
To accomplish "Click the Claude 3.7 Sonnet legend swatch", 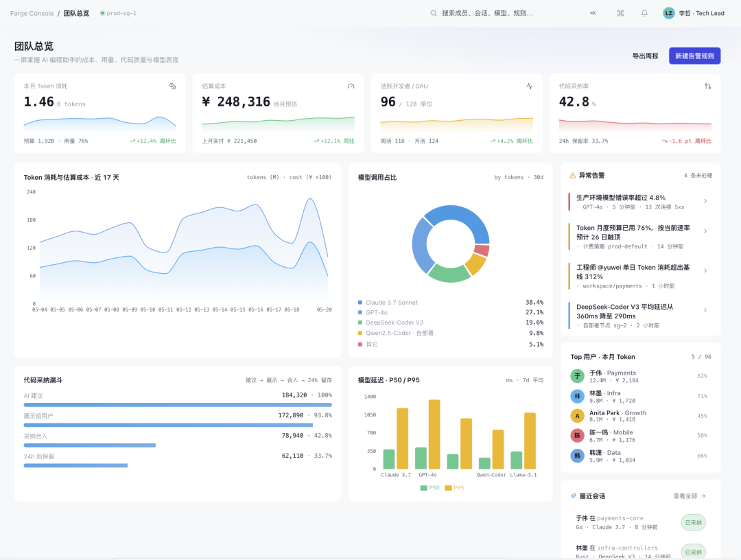I will tap(360, 303).
